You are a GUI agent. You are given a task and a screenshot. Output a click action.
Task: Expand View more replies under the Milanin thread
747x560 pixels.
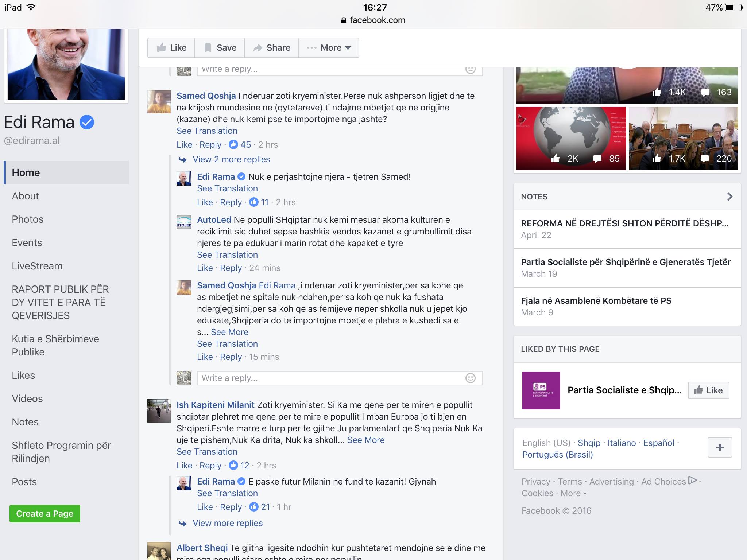(x=228, y=523)
